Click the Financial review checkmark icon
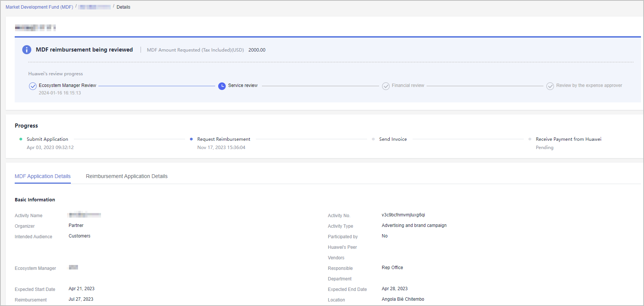Viewport: 644px width, 306px height. pos(386,86)
